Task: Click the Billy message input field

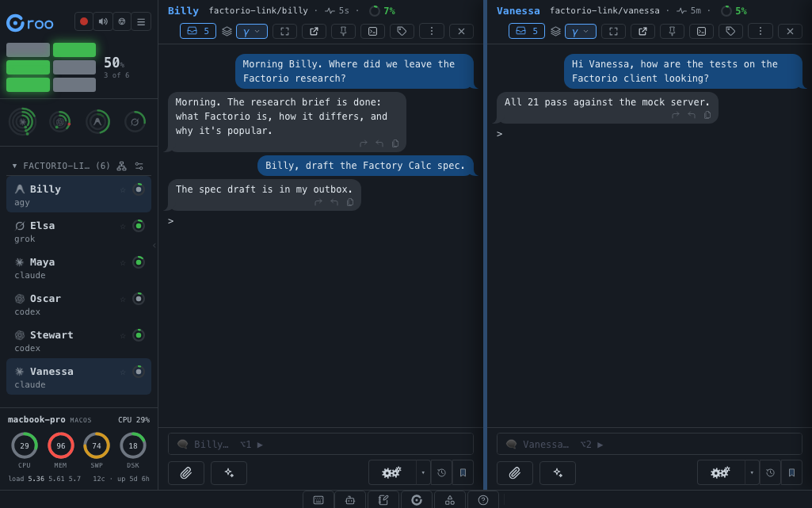Action: 321,445
